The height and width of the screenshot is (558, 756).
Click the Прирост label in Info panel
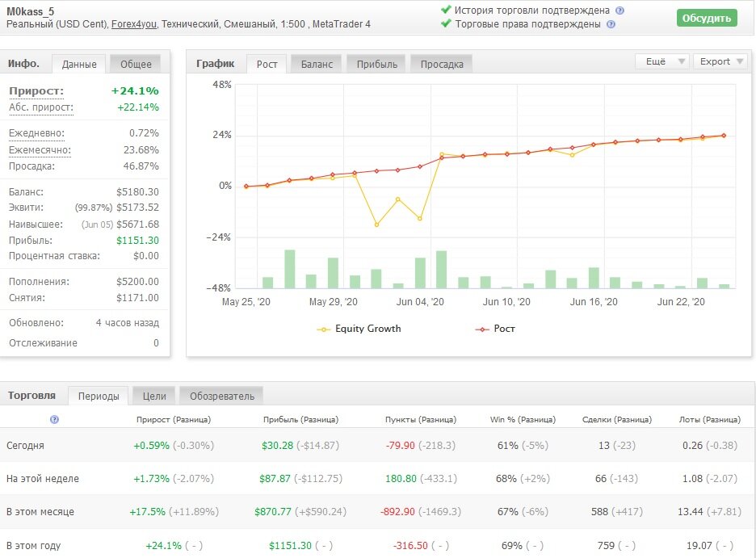(36, 91)
